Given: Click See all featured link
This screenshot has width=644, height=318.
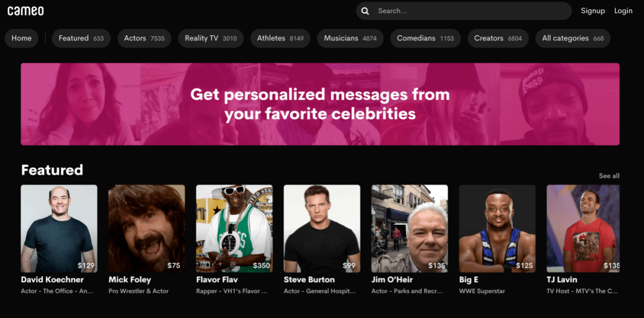Looking at the screenshot, I should point(609,176).
